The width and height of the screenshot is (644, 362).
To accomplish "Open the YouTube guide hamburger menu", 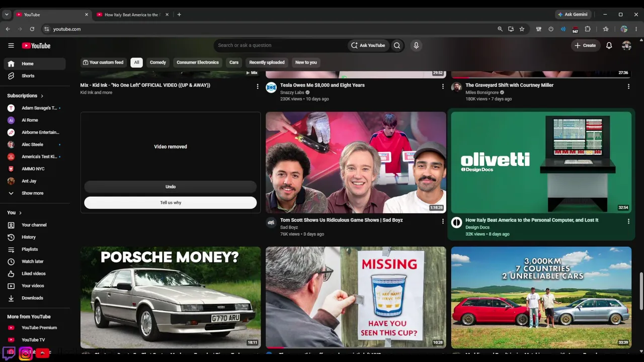I will pos(11,45).
